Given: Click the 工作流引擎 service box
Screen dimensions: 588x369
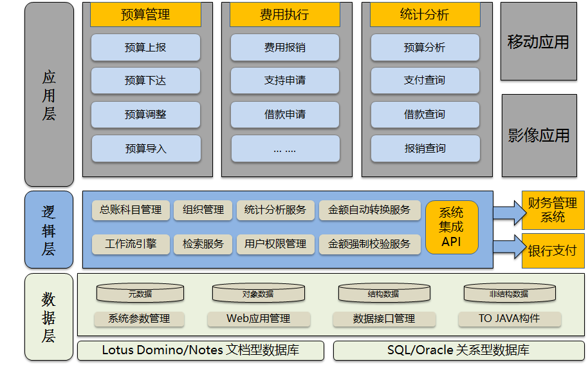Looking at the screenshot, I should coord(131,244).
